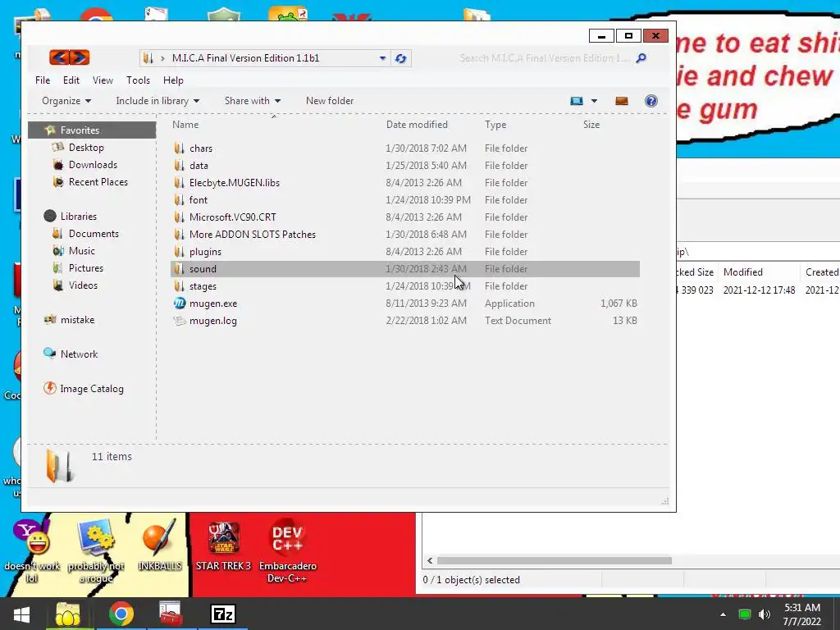
Task: Open File Explorer from taskbar
Action: pyautogui.click(x=68, y=614)
